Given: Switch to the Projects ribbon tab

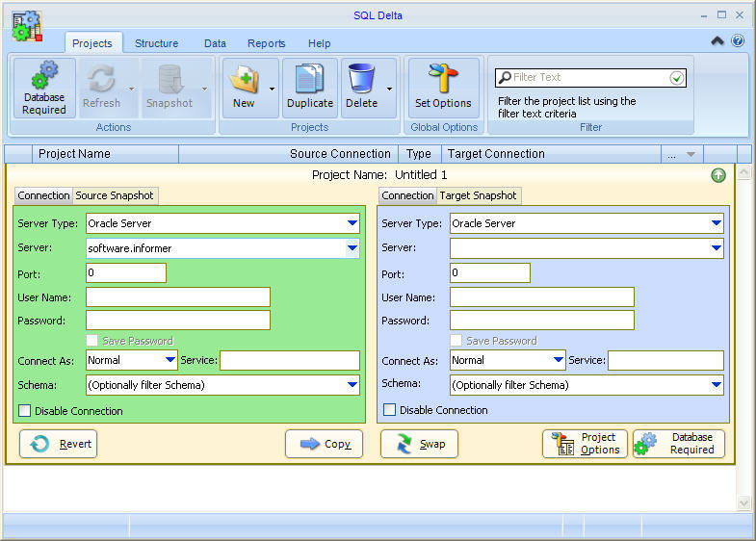Looking at the screenshot, I should [92, 43].
